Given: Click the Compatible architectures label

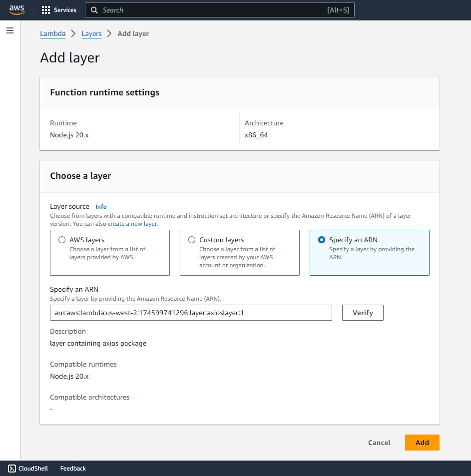Looking at the screenshot, I should tap(90, 398).
